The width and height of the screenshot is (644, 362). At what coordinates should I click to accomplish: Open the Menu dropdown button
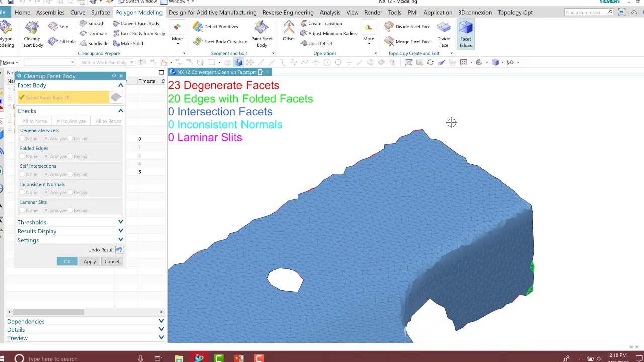(x=10, y=63)
